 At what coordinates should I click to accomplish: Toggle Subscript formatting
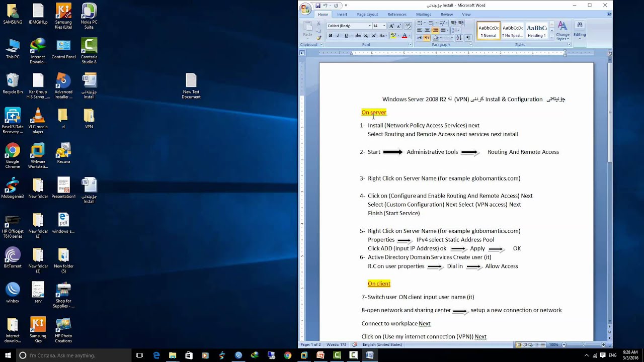366,36
